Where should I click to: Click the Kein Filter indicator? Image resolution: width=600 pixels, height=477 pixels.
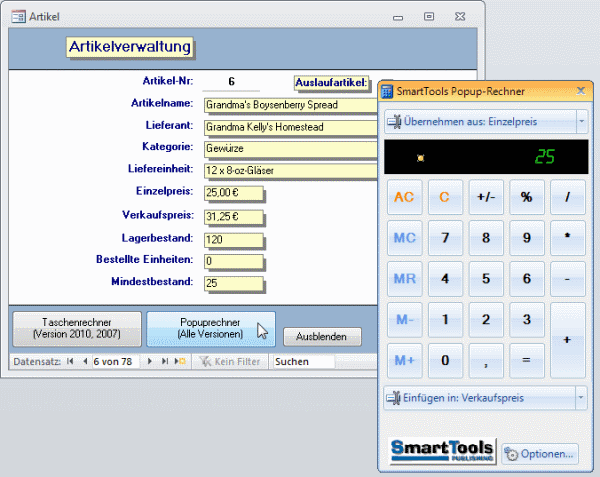pyautogui.click(x=230, y=361)
